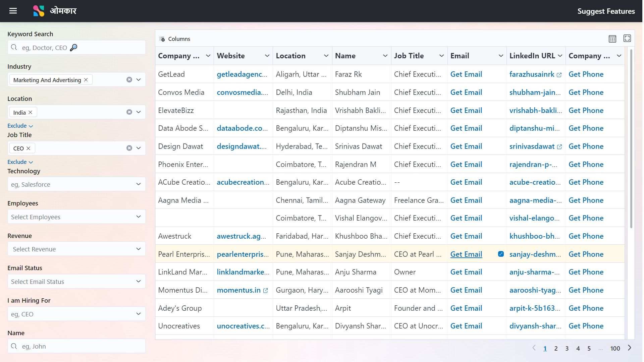Clear all Industry selections

pyautogui.click(x=129, y=80)
